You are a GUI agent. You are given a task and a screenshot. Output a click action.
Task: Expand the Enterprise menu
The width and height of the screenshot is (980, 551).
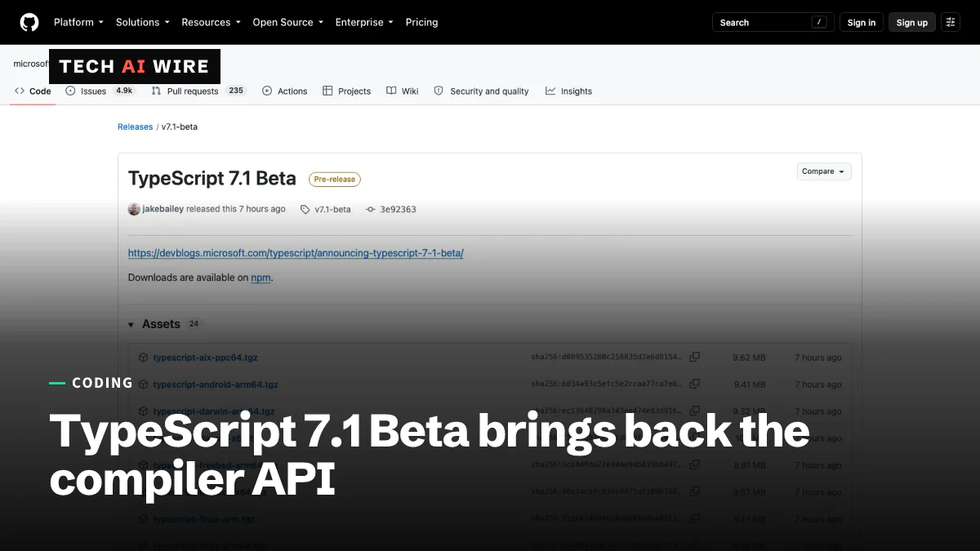tap(364, 22)
